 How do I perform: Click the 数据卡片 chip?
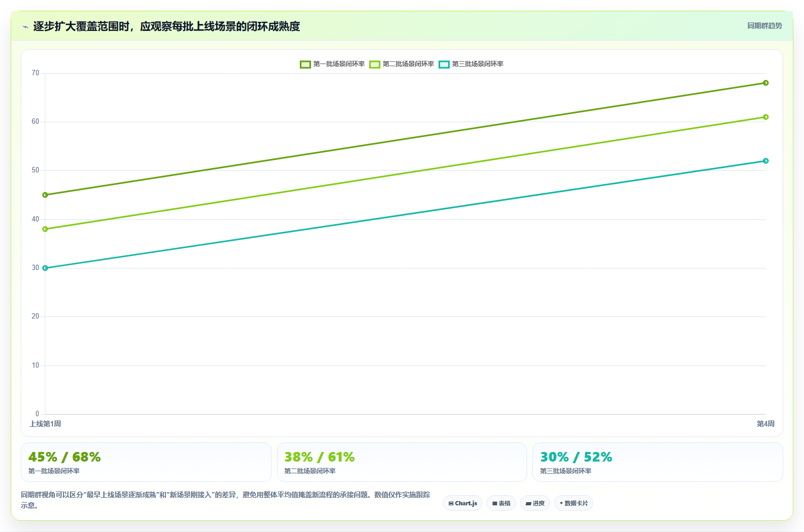[574, 503]
